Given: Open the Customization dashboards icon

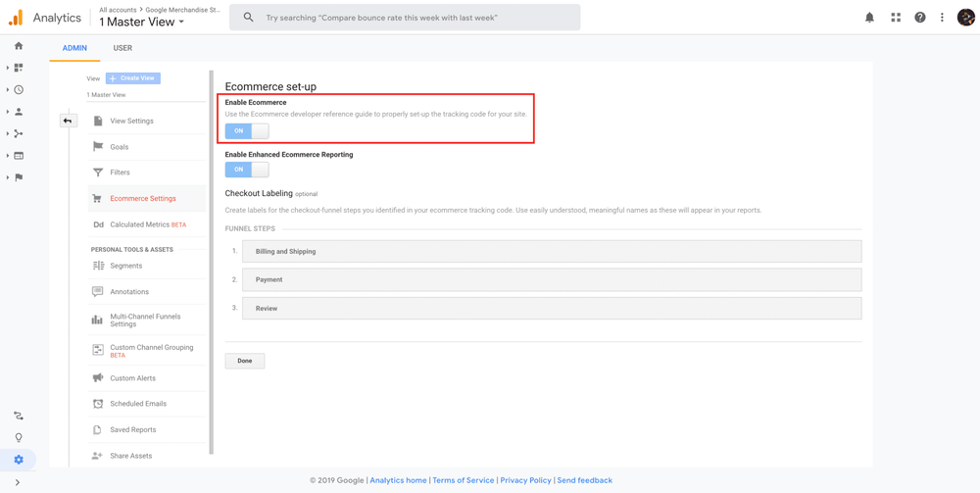Looking at the screenshot, I should click(19, 68).
